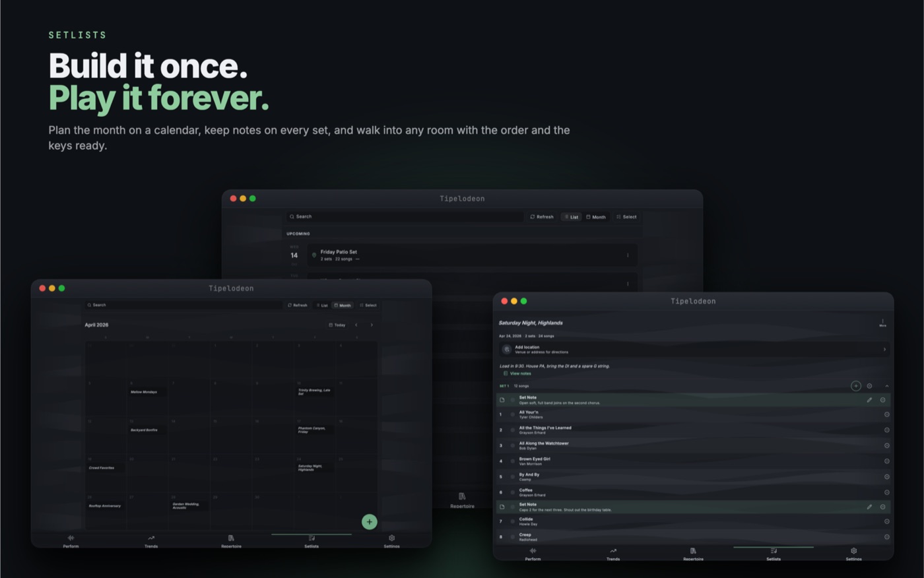Open Perform in the Saturday Night window
This screenshot has height=578, width=924.
pos(533,554)
